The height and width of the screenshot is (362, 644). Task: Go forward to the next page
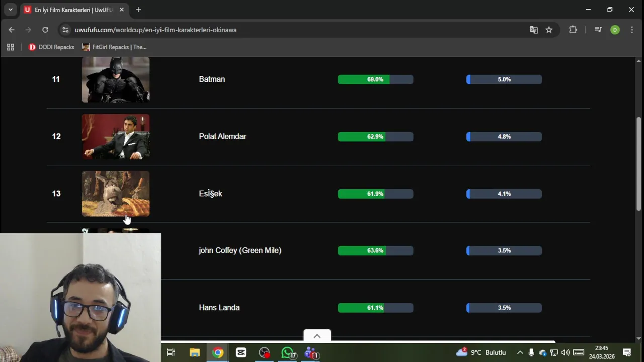(x=28, y=30)
